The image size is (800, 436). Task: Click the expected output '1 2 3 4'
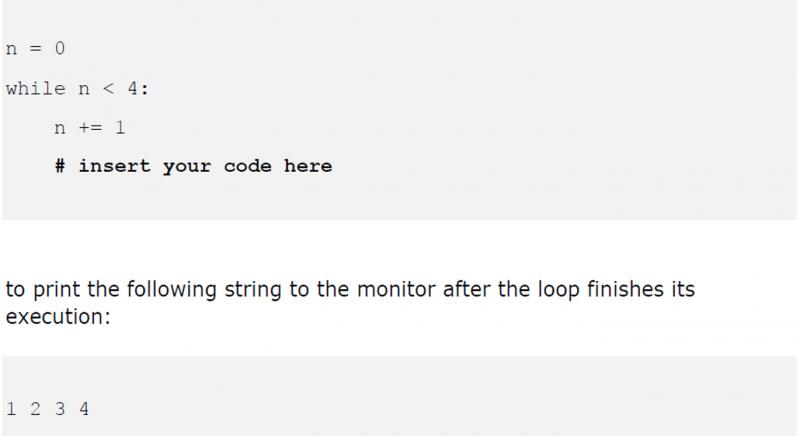47,408
